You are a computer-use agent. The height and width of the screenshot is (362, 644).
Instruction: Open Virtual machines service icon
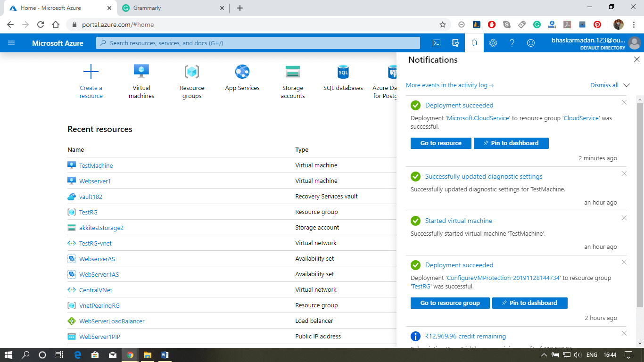141,72
